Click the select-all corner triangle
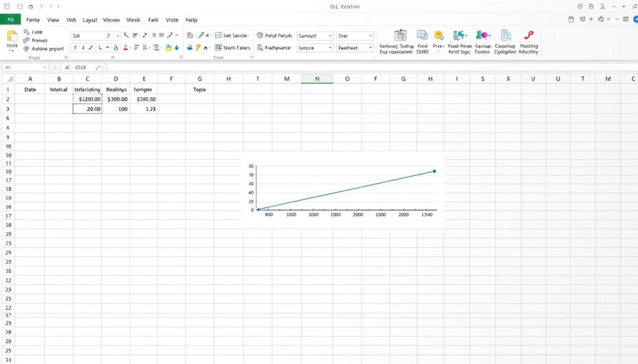 click(x=10, y=79)
